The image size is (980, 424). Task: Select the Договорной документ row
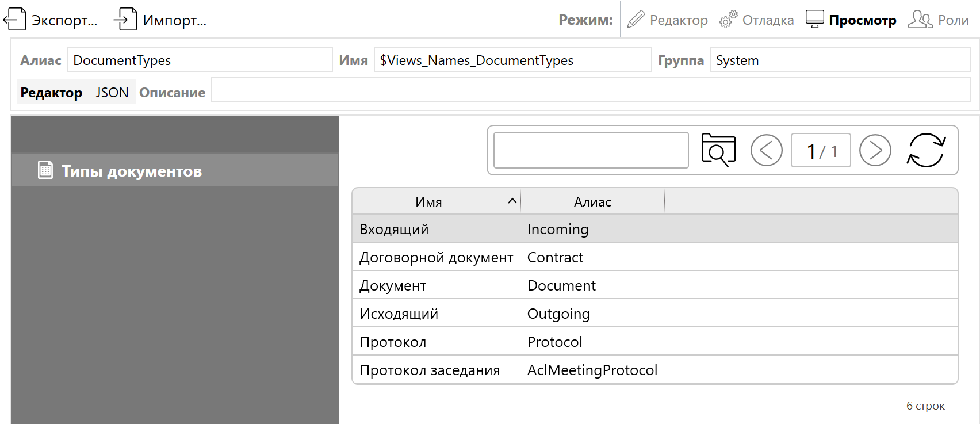tap(436, 257)
